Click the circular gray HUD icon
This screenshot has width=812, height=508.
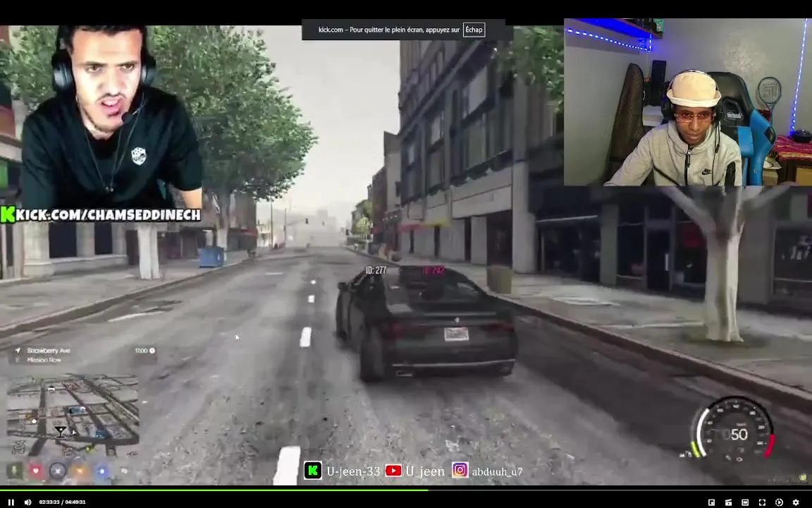[58, 471]
